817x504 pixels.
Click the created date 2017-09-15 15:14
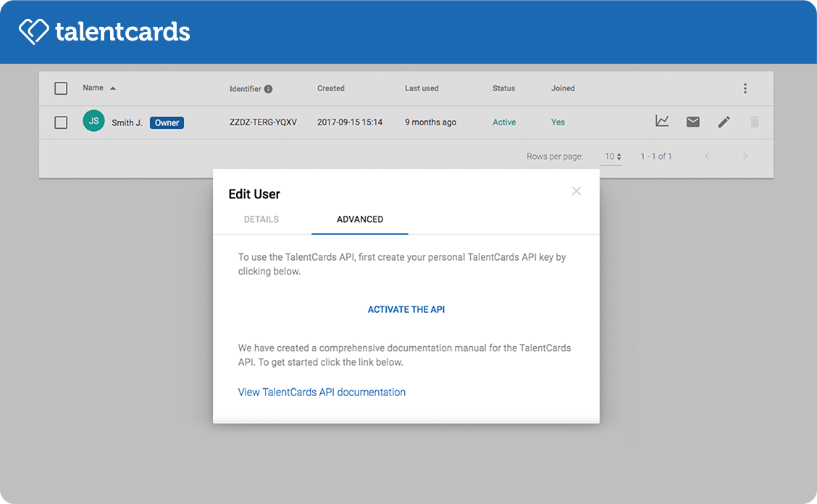coord(350,122)
